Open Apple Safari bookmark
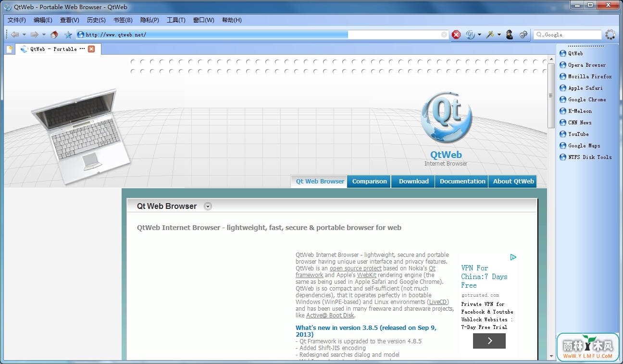The image size is (623, 364). coord(581,88)
